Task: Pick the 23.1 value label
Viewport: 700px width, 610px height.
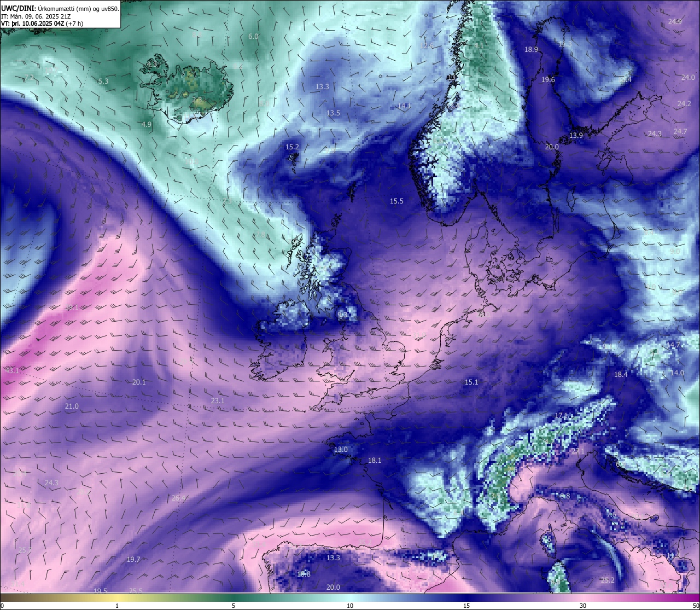Action: pos(218,401)
